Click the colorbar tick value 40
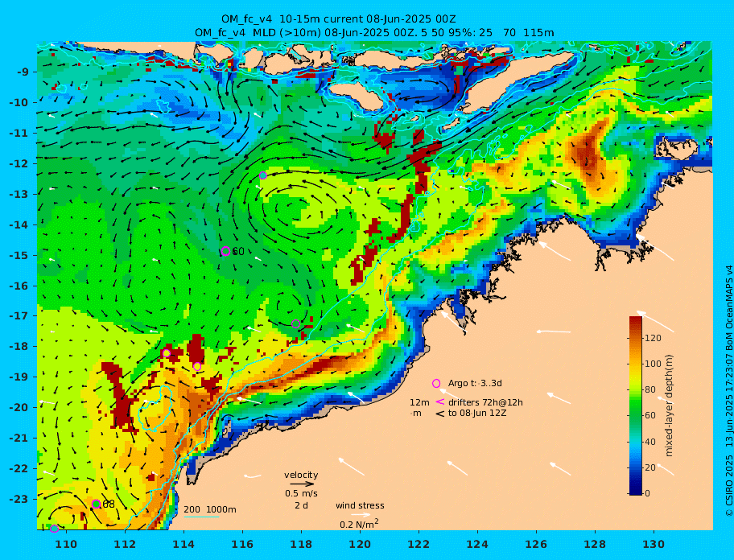The height and width of the screenshot is (560, 734). tap(650, 442)
